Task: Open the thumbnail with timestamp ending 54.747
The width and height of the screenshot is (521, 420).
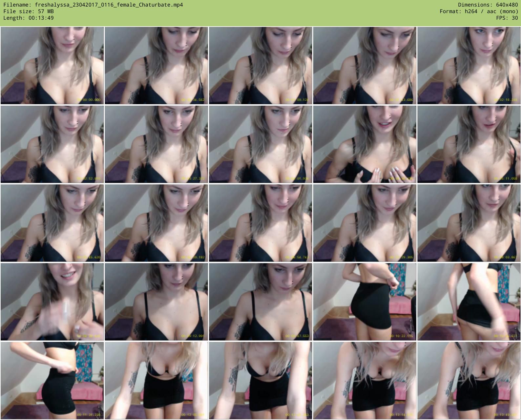Action: [260, 223]
